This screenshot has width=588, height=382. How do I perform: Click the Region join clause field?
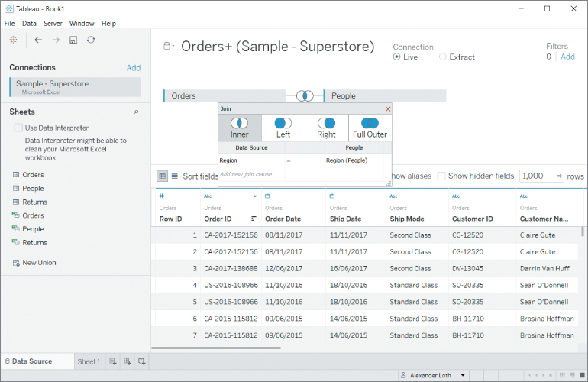click(252, 160)
